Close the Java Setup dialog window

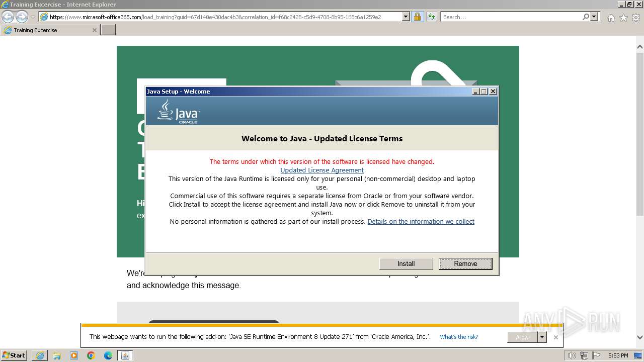(493, 92)
